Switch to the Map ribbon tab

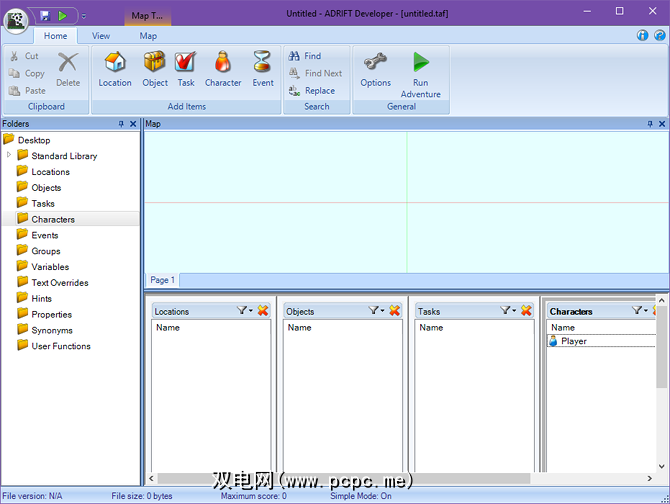point(148,36)
